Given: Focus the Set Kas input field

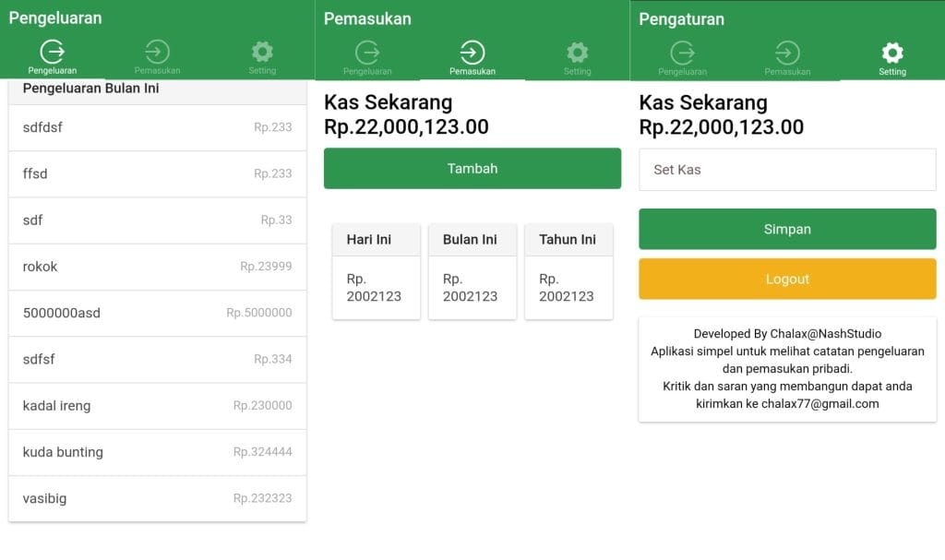Looking at the screenshot, I should point(788,170).
